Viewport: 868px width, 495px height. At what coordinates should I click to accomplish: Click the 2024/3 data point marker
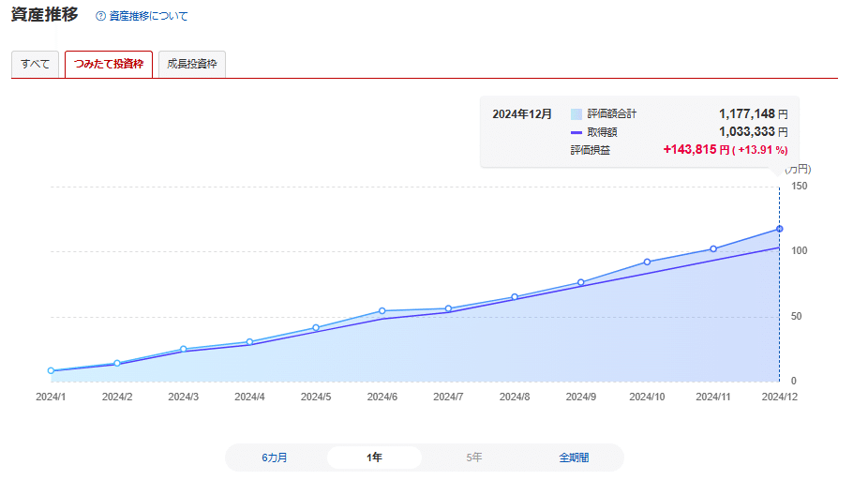tap(183, 350)
